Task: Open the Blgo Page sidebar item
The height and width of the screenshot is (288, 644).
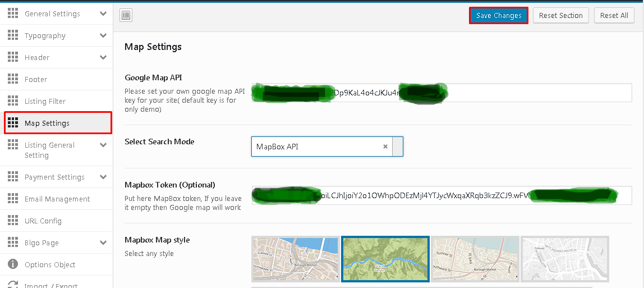Action: pos(42,243)
